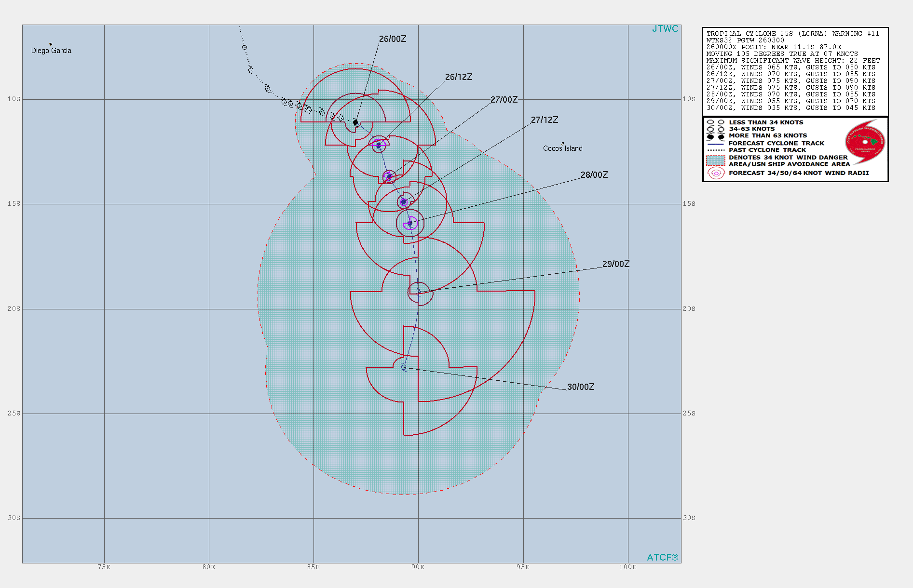This screenshot has height=588, width=913.
Task: Click the ATCF® label on map corner
Action: click(x=663, y=557)
